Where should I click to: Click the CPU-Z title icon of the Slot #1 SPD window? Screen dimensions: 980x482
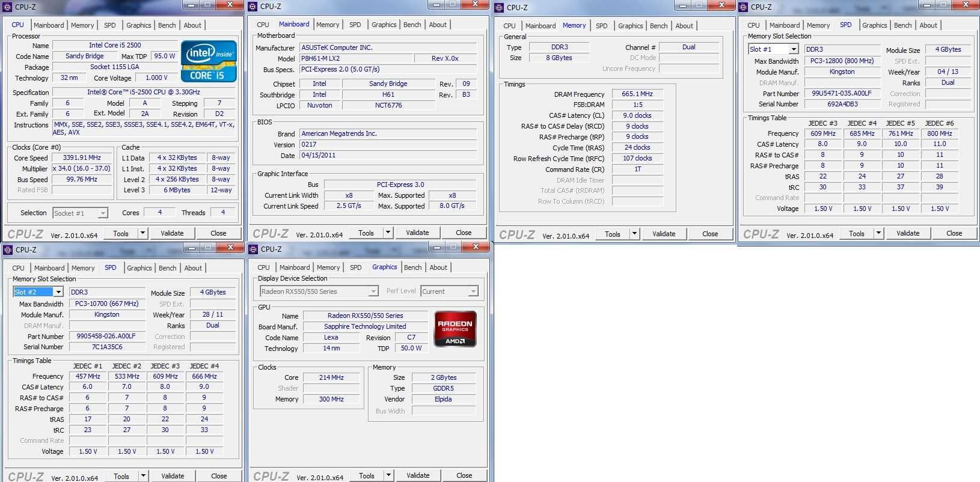[x=743, y=7]
